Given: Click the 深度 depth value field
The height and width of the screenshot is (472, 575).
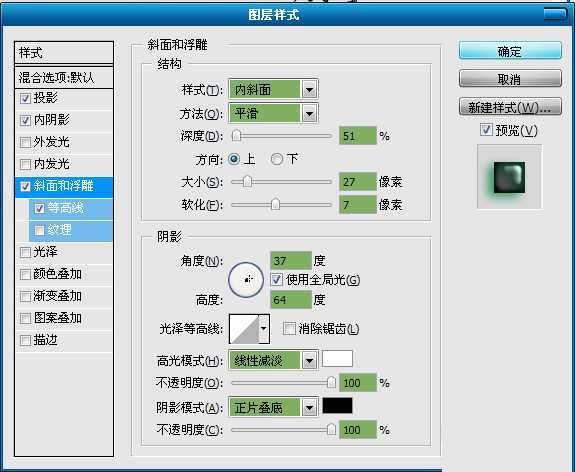Looking at the screenshot, I should (358, 136).
